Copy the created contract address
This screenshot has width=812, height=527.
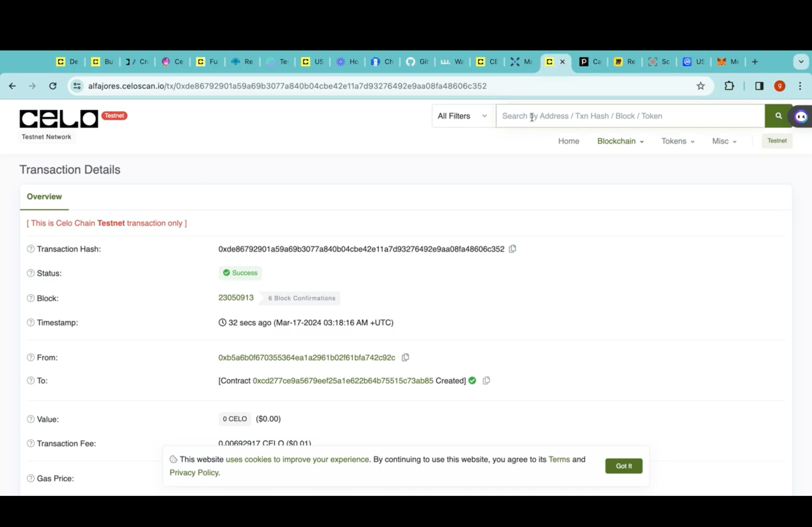coord(486,380)
